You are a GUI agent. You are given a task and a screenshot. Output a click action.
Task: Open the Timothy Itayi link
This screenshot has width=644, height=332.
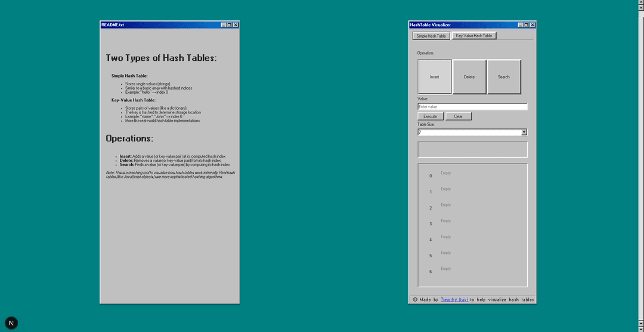(454, 300)
